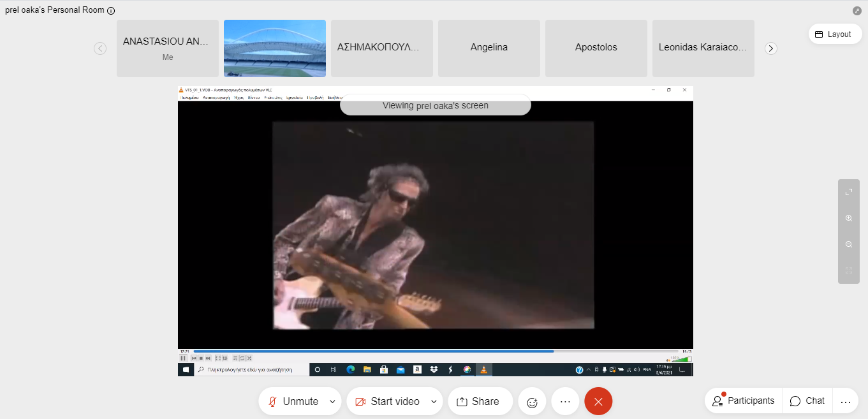Toggle the VLC playlist view
The width and height of the screenshot is (868, 419).
coord(235,358)
